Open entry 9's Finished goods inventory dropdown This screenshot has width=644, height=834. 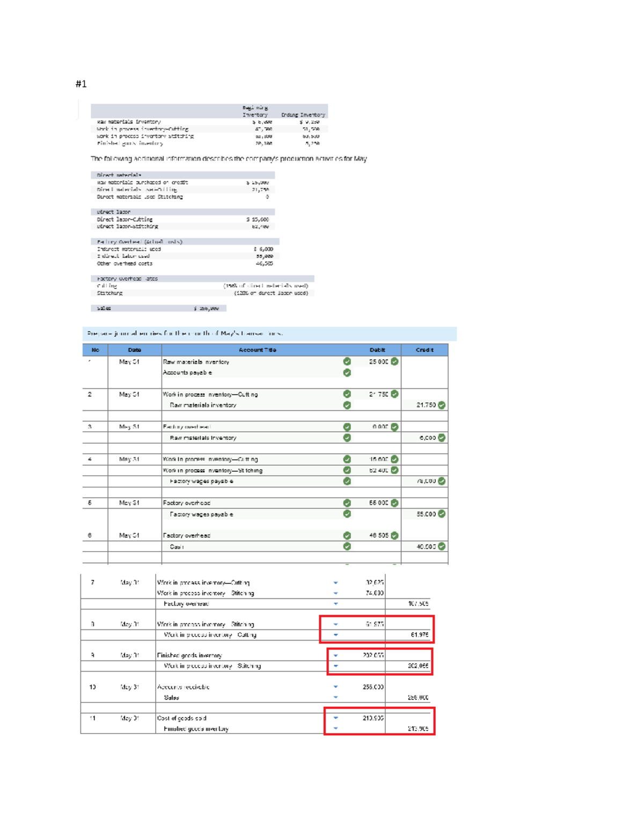(335, 656)
